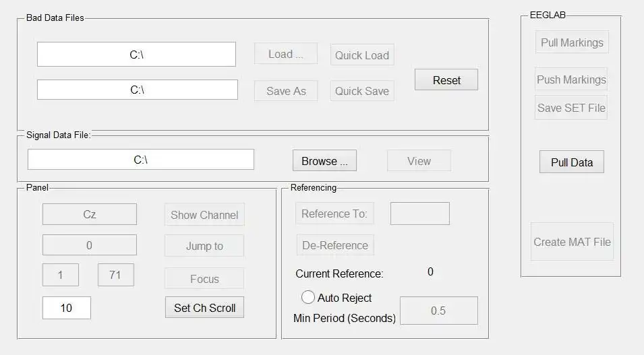Viewport: 644px width, 355px height.
Task: Click the Save As button
Action: [285, 91]
